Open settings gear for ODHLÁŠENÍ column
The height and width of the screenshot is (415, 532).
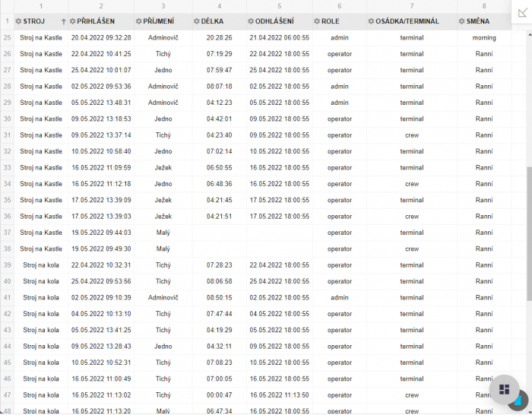coord(251,21)
